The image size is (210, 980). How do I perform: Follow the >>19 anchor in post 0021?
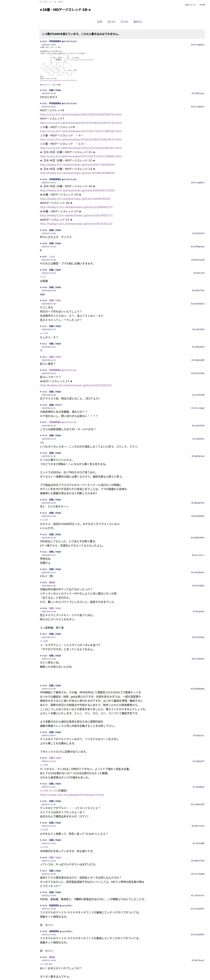tap(44, 520)
